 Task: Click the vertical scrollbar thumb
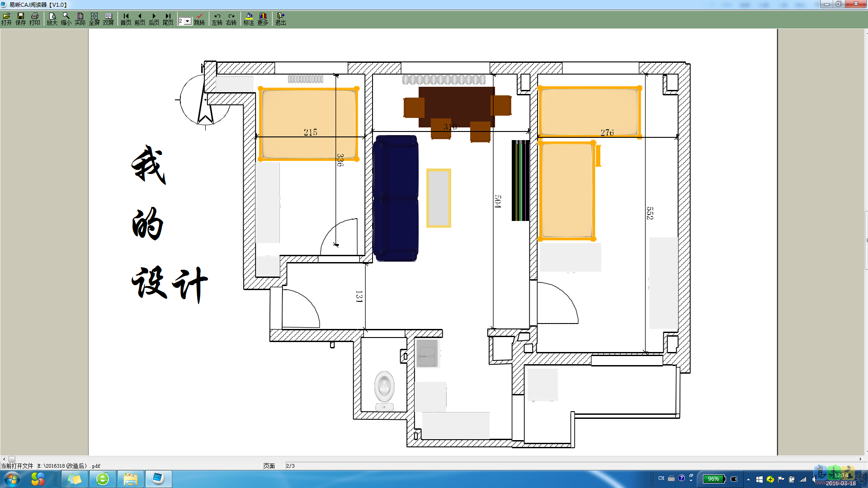(867, 240)
